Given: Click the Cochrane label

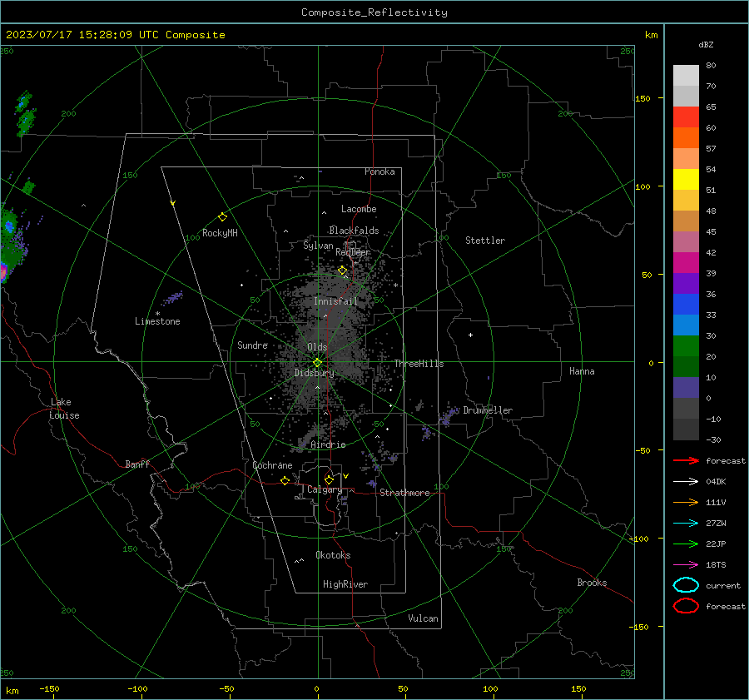Looking at the screenshot, I should tap(272, 465).
